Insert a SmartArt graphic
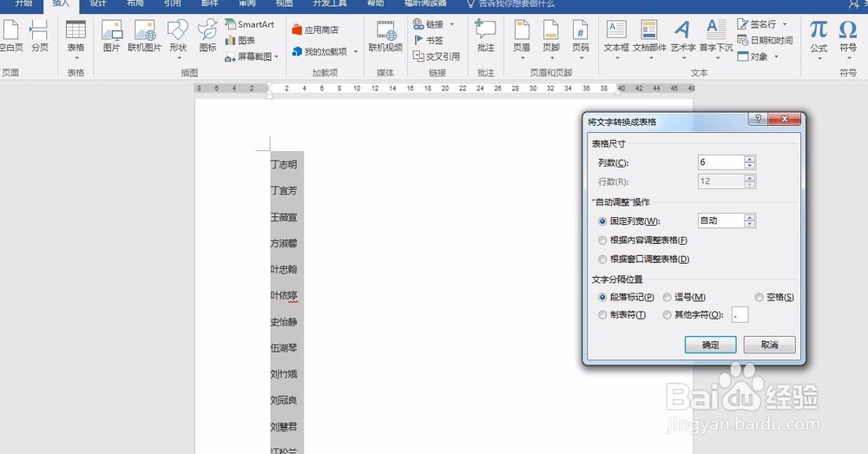Viewport: 868px width, 454px height. pyautogui.click(x=250, y=24)
